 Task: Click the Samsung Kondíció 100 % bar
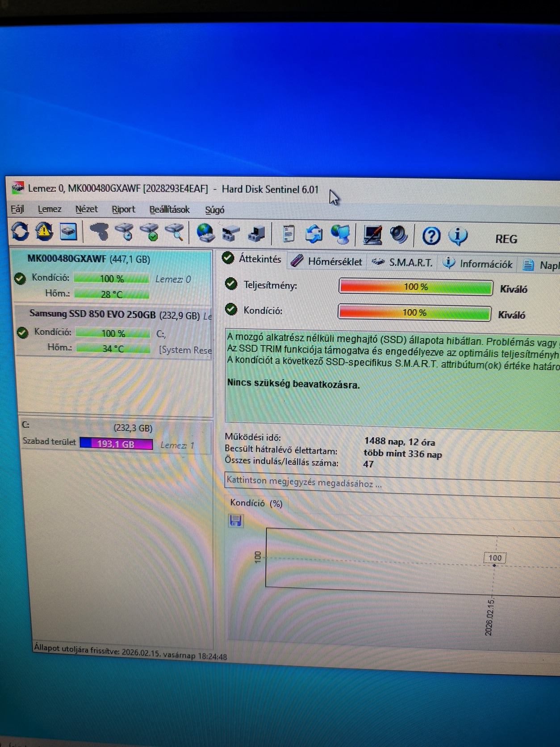[113, 333]
